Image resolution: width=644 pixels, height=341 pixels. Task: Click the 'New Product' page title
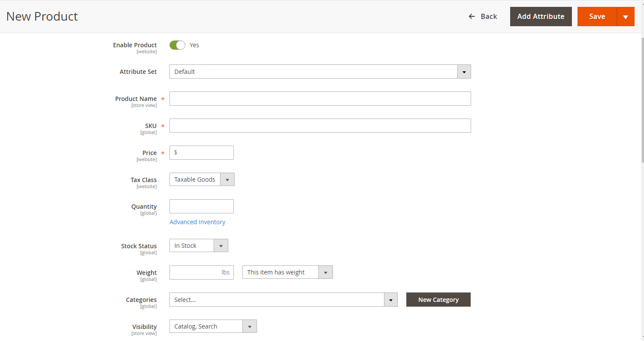42,16
